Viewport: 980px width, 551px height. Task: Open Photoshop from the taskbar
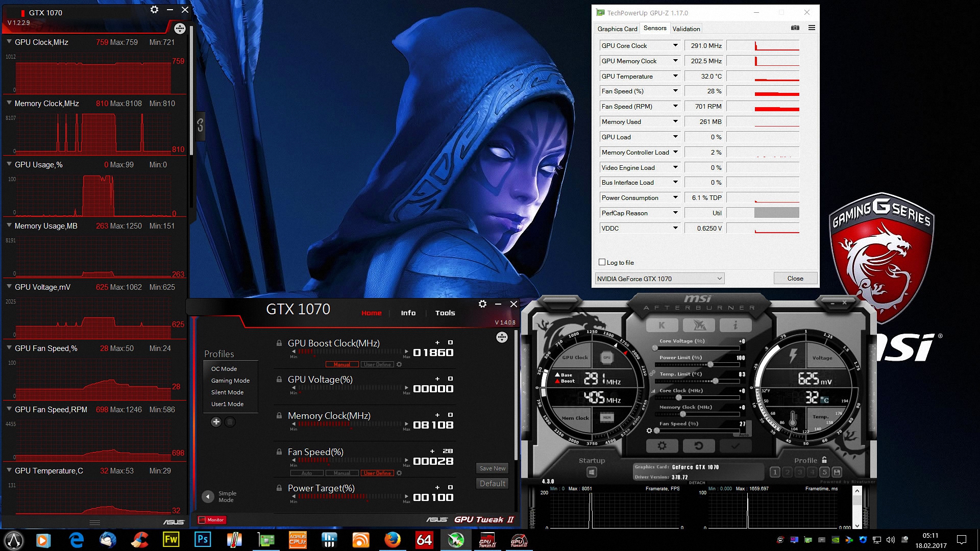coord(203,540)
